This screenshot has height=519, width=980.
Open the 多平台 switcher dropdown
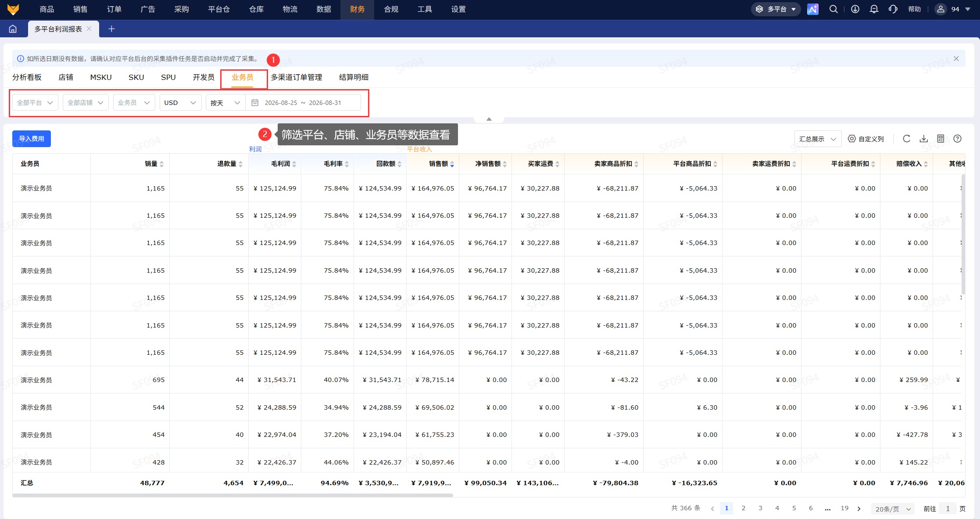(776, 9)
